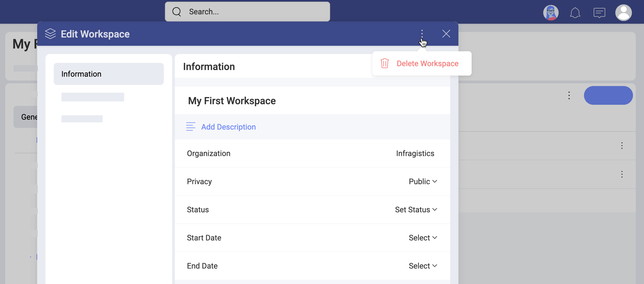Screen dimensions: 644x284
Task: Focus the Search input field
Action: tap(247, 12)
